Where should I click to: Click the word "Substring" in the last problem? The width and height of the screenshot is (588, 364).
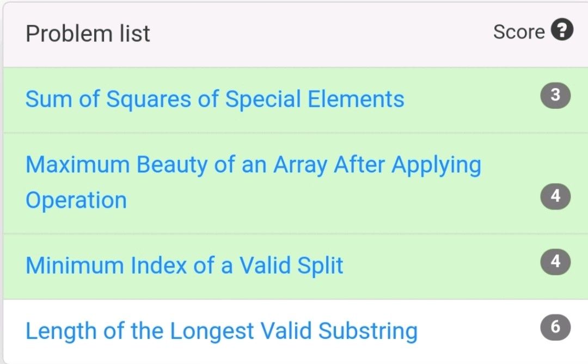[x=367, y=331]
